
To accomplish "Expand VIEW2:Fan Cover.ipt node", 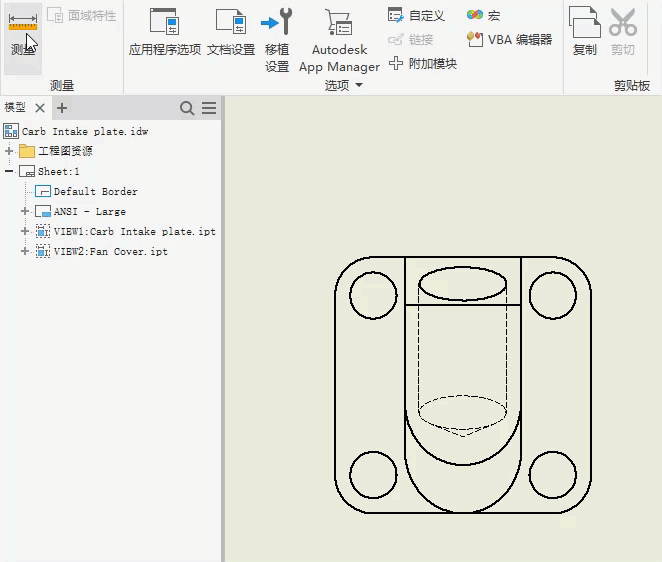I will point(25,251).
